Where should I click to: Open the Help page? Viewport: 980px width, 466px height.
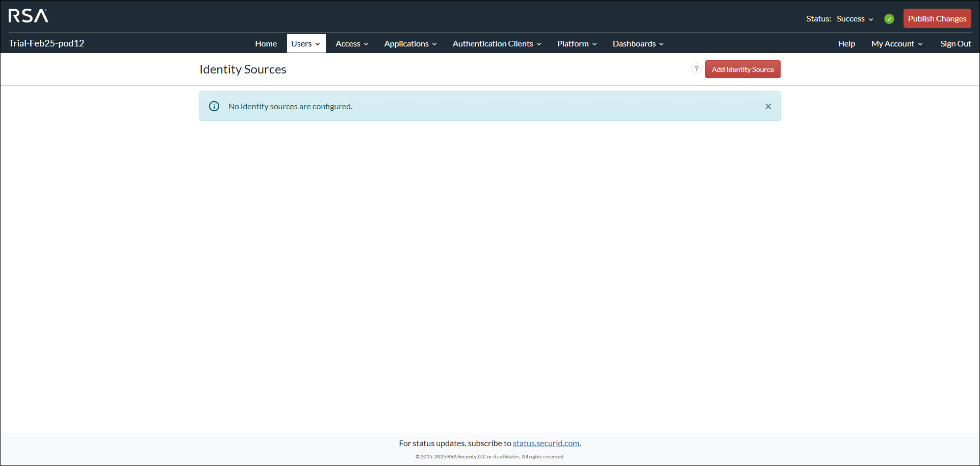846,44
